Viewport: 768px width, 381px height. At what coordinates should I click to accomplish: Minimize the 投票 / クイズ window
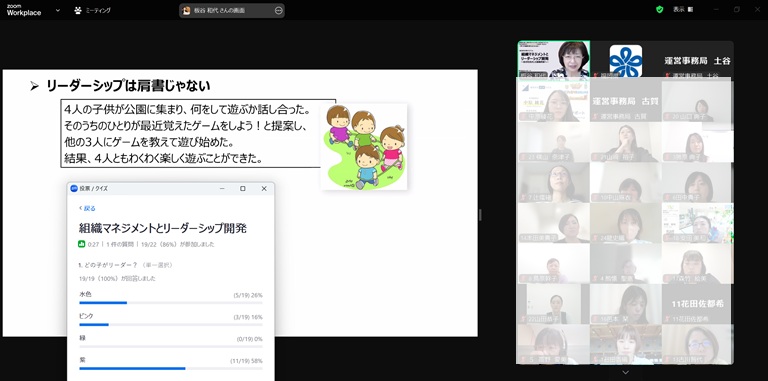221,189
